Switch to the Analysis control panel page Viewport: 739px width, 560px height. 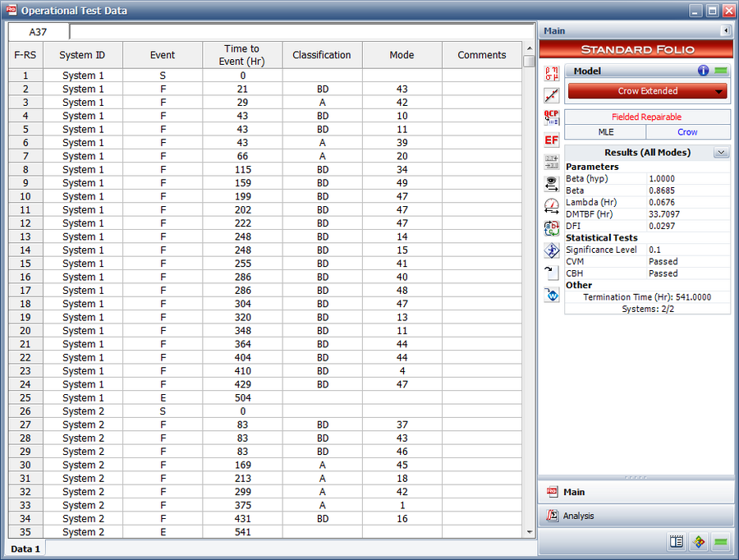click(x=636, y=516)
